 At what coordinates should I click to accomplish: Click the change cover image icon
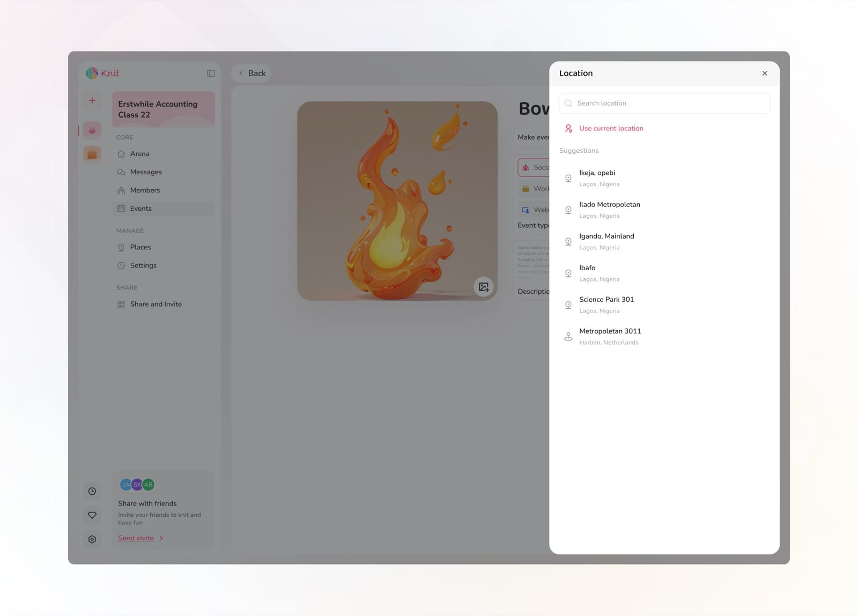point(484,287)
